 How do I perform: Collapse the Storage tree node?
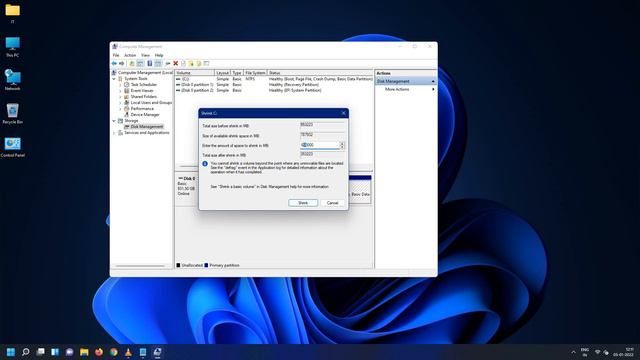point(114,121)
